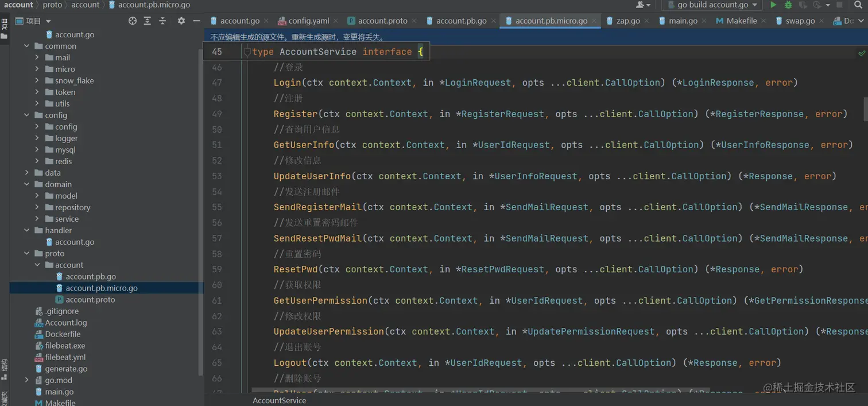Switch to the config.yaml tab
868x406 pixels.
309,21
